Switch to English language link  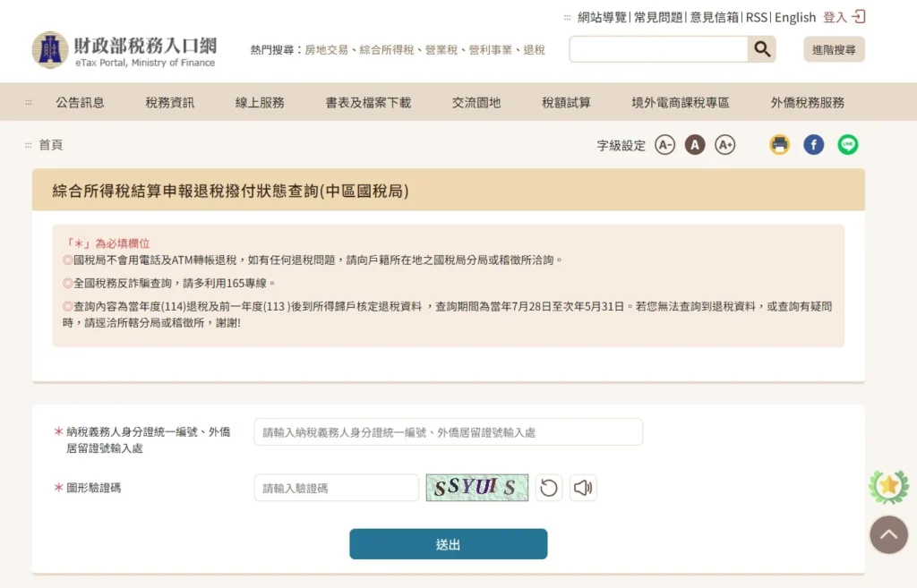pos(795,17)
